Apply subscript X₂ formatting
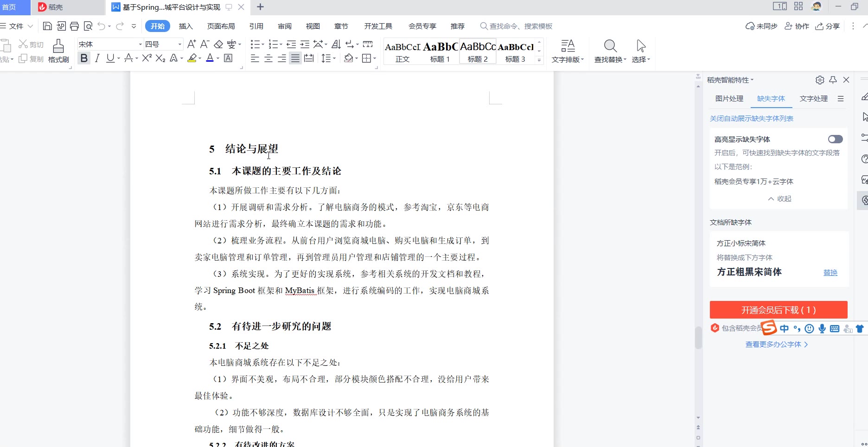The width and height of the screenshot is (868, 447). (160, 58)
